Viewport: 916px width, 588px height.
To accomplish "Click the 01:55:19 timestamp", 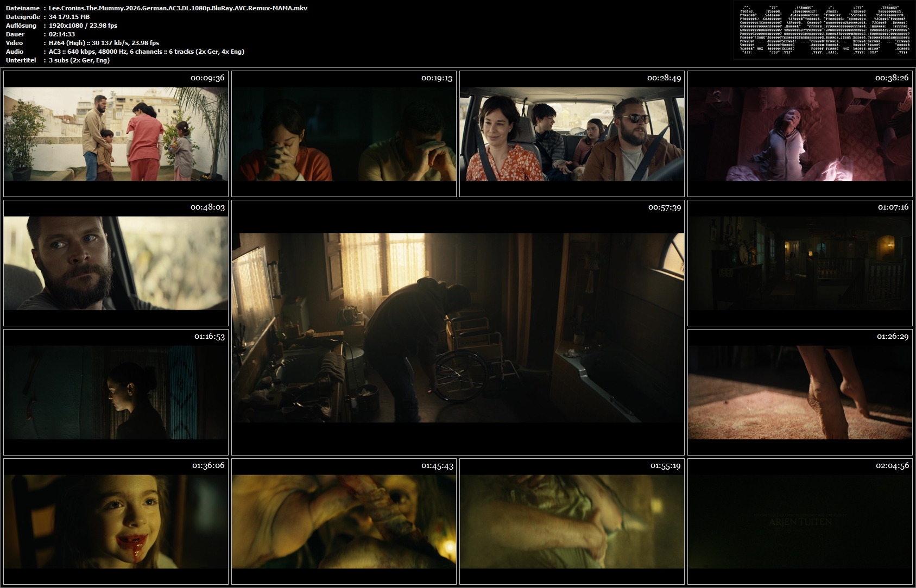I will (x=666, y=466).
